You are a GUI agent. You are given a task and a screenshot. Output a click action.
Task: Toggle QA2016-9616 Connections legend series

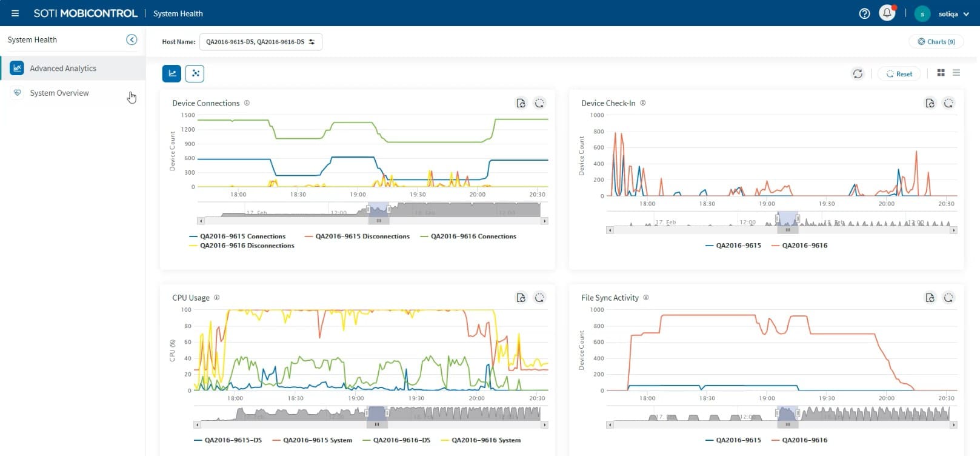tap(468, 236)
